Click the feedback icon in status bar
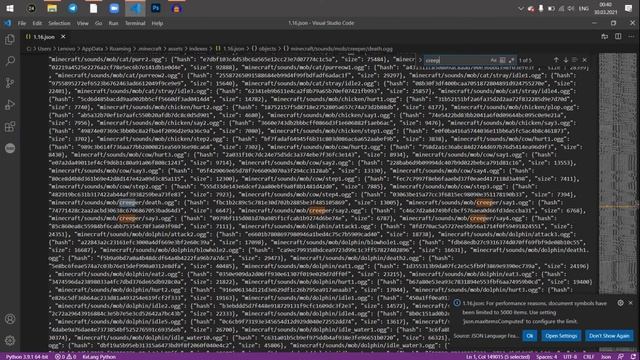This screenshot has height=360, width=640. click(621, 356)
